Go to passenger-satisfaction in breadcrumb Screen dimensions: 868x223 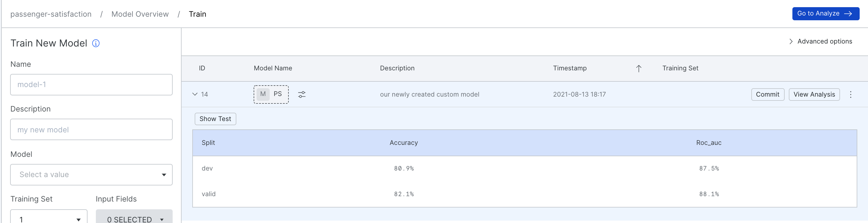[x=51, y=14]
